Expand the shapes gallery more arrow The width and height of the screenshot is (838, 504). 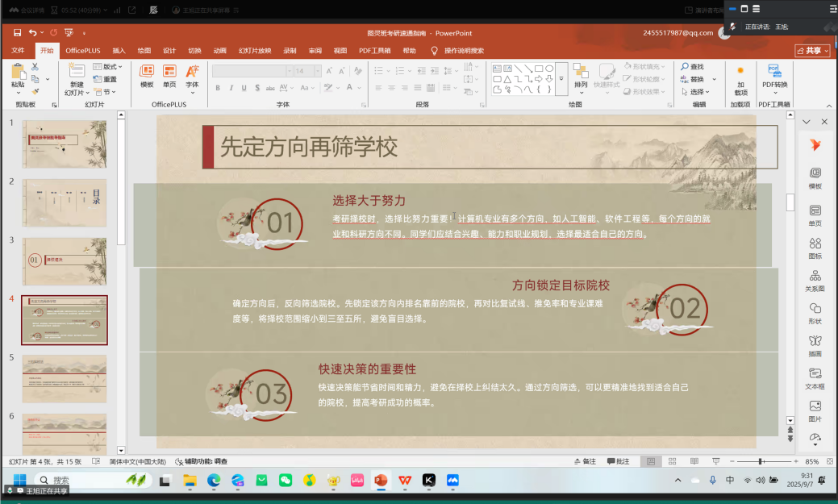(x=561, y=79)
